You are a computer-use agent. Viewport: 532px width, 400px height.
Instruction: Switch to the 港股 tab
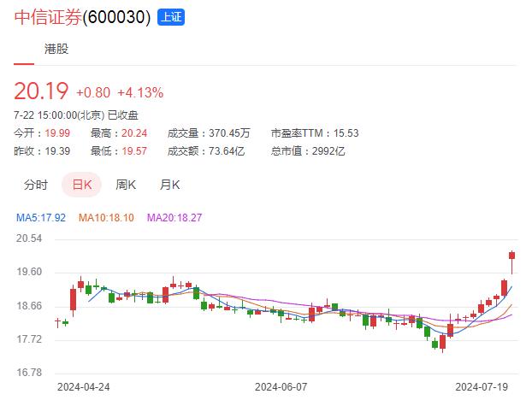[x=56, y=49]
